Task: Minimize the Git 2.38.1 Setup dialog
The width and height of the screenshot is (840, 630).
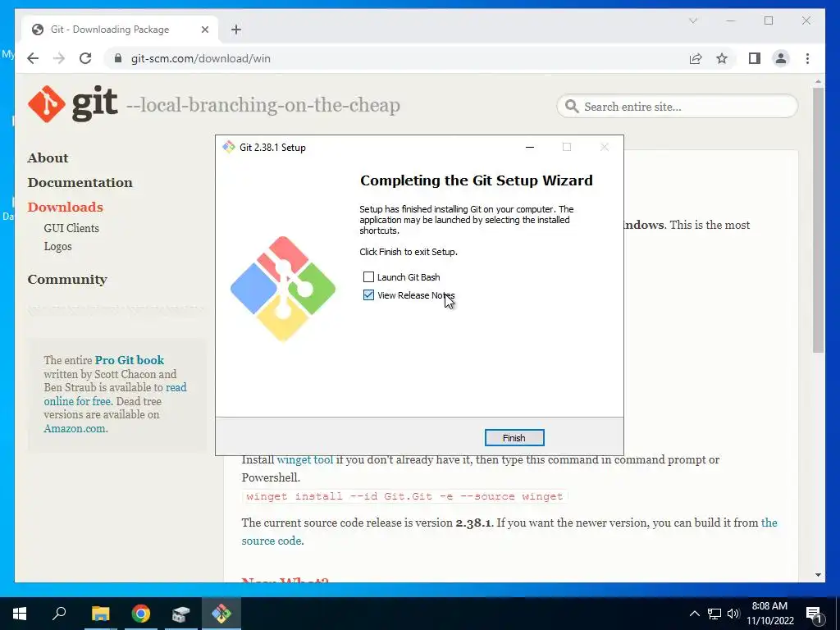Action: (x=530, y=148)
